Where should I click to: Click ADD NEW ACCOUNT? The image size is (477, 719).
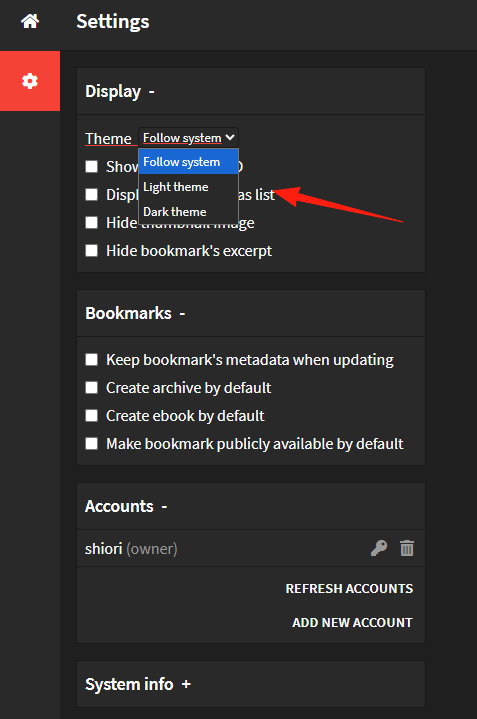point(352,622)
